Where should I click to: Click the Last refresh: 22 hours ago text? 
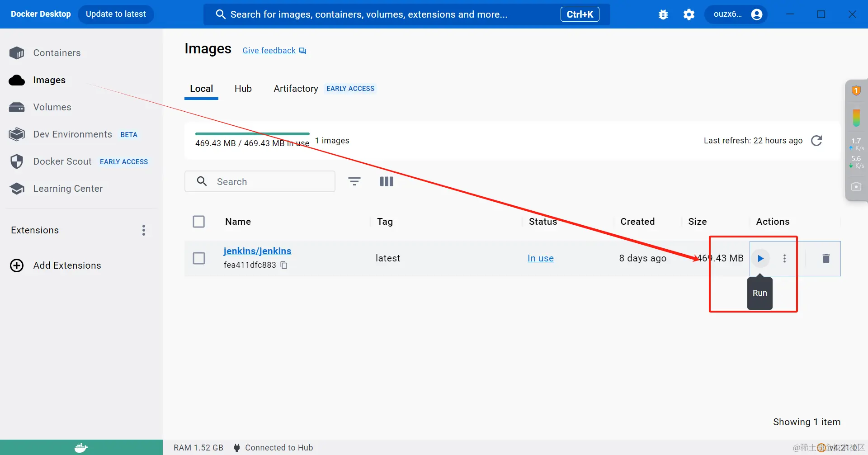[x=753, y=141]
